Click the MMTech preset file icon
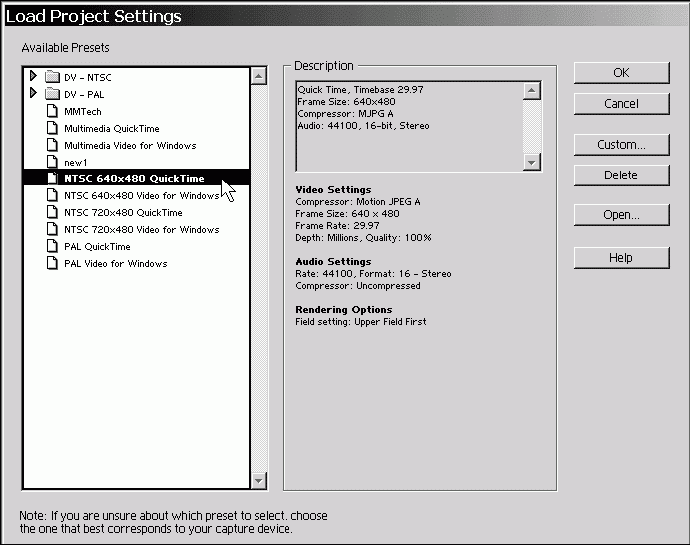 [x=53, y=111]
